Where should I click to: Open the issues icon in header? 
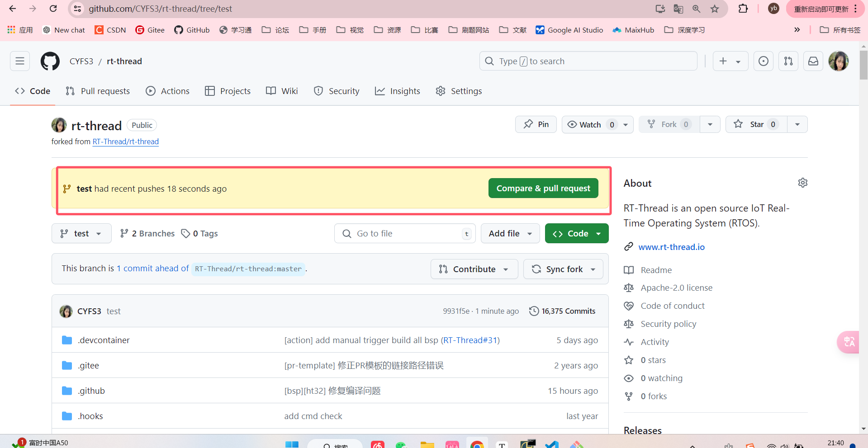(764, 61)
